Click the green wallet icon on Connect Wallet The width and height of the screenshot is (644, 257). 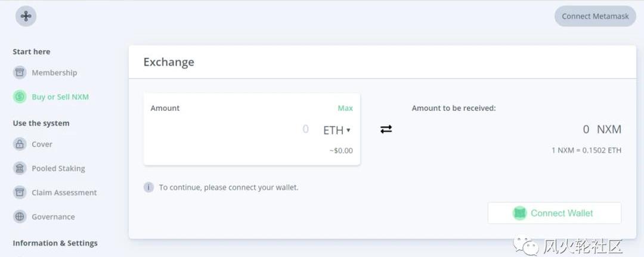click(520, 213)
